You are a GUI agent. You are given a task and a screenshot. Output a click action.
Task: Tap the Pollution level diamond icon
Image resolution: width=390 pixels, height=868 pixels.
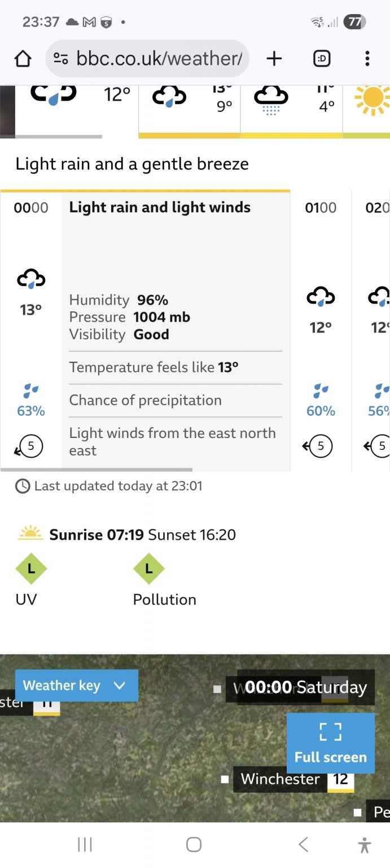[149, 568]
